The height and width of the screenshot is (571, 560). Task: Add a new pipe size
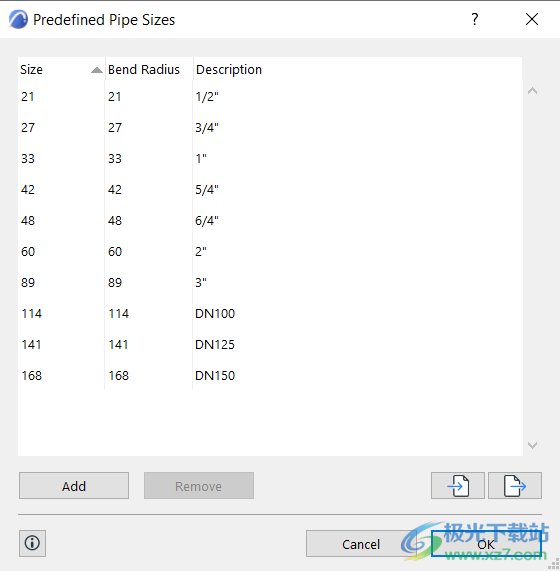tap(74, 486)
